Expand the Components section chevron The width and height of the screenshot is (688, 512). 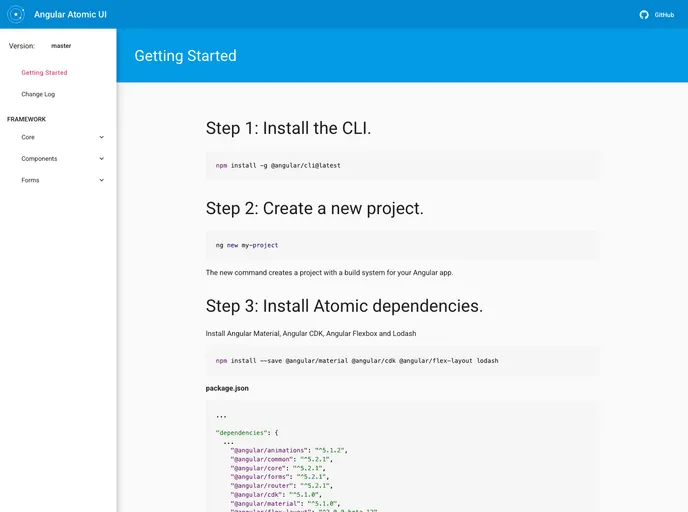[x=102, y=159]
